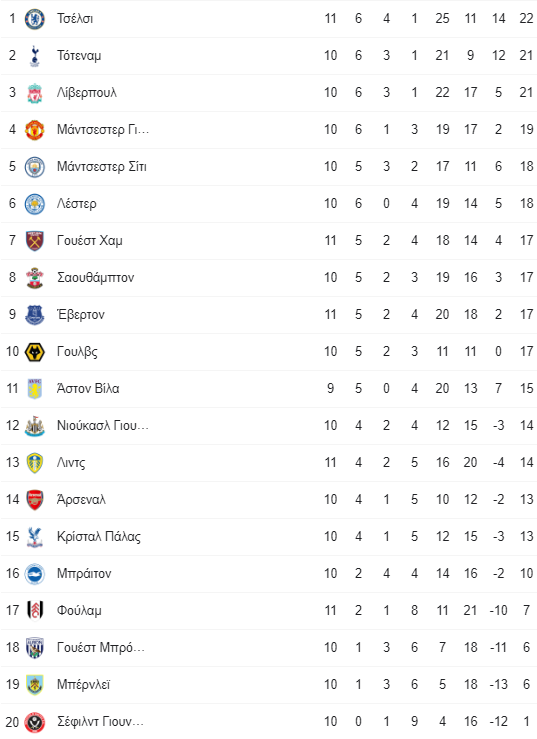537x739 pixels.
Task: Click the Sheffield United crest icon
Action: pyautogui.click(x=34, y=722)
